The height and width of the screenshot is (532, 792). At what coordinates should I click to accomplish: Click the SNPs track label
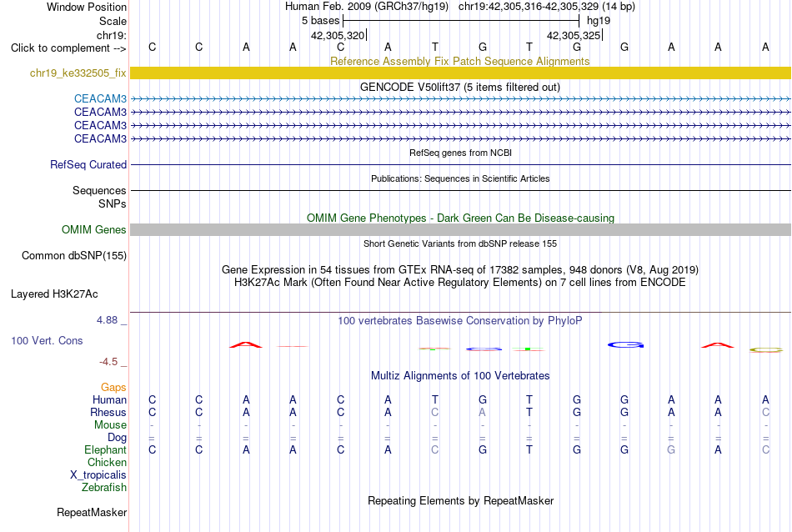point(113,203)
